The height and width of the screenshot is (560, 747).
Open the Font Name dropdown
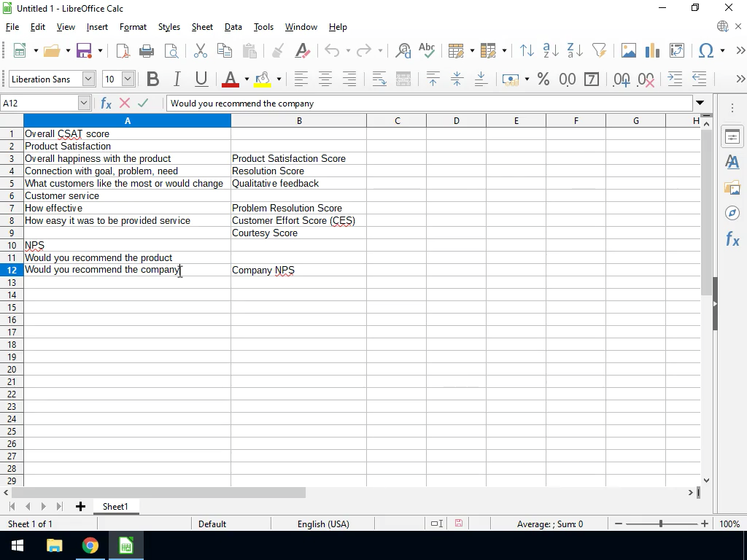(88, 79)
